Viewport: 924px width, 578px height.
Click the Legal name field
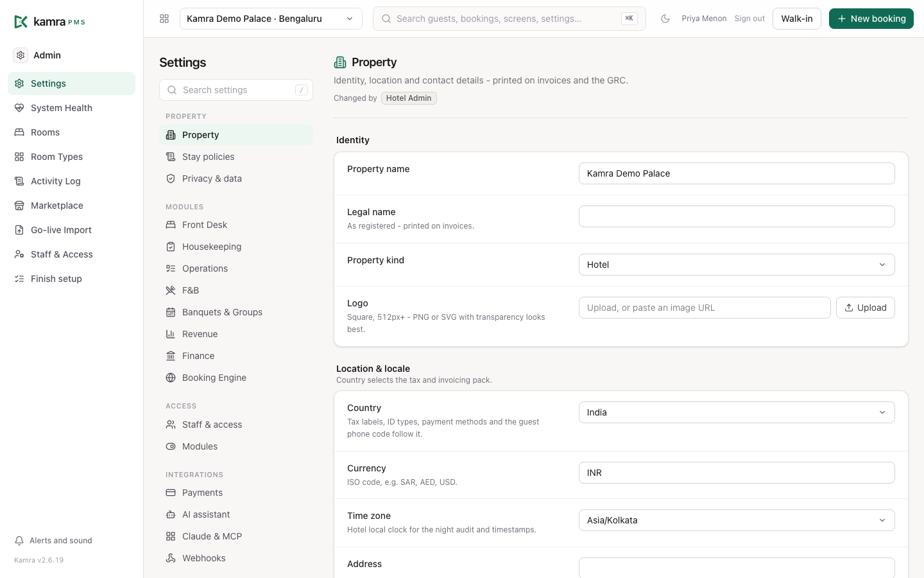[737, 216]
